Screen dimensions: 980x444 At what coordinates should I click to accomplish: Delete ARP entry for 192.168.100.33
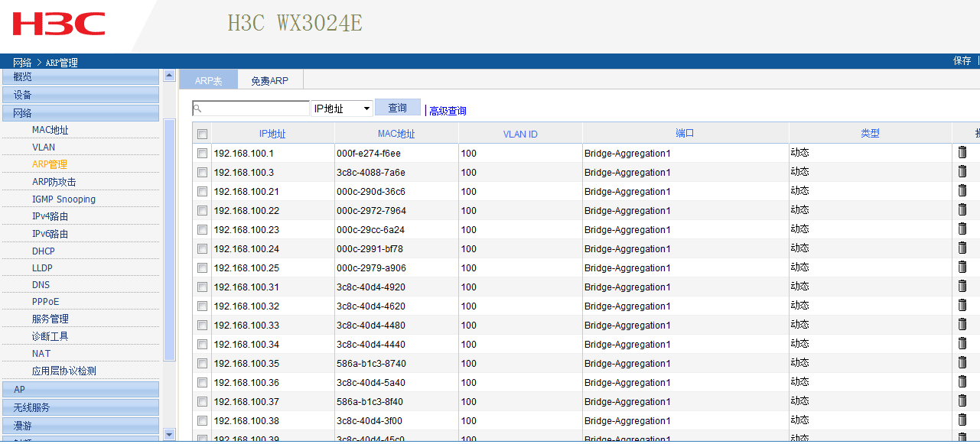pos(962,324)
